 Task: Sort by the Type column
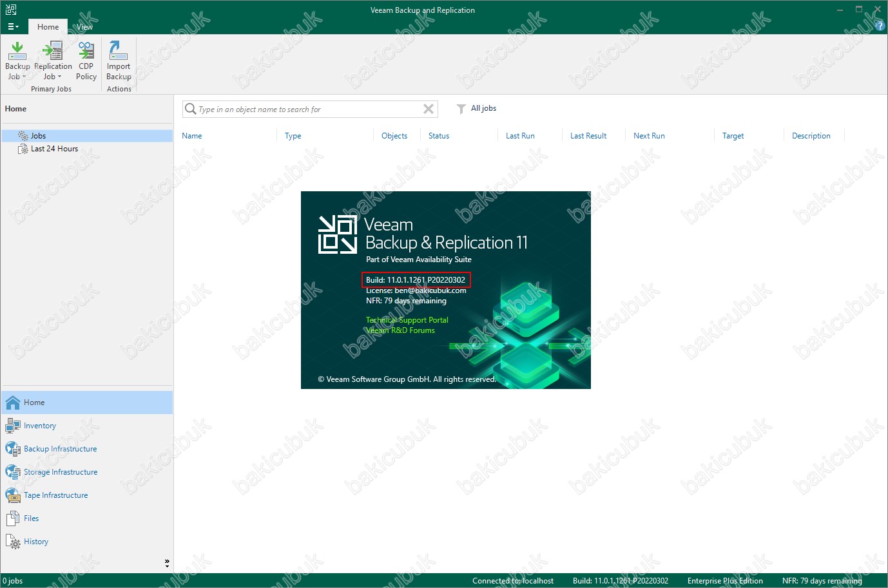(x=293, y=136)
